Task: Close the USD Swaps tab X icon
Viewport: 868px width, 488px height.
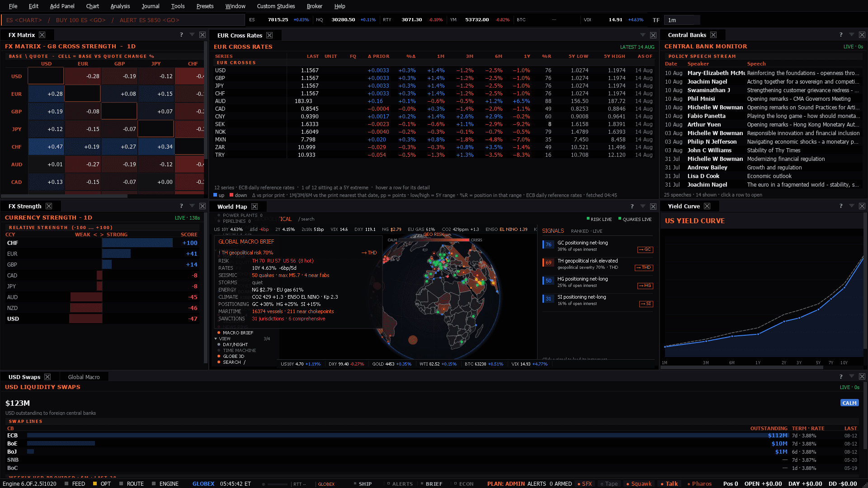Action: tap(47, 377)
